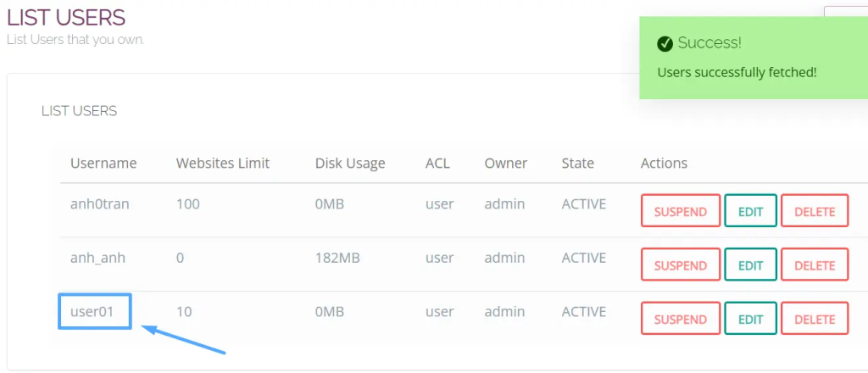
Task: Click the Success checkmark icon
Action: coord(665,43)
